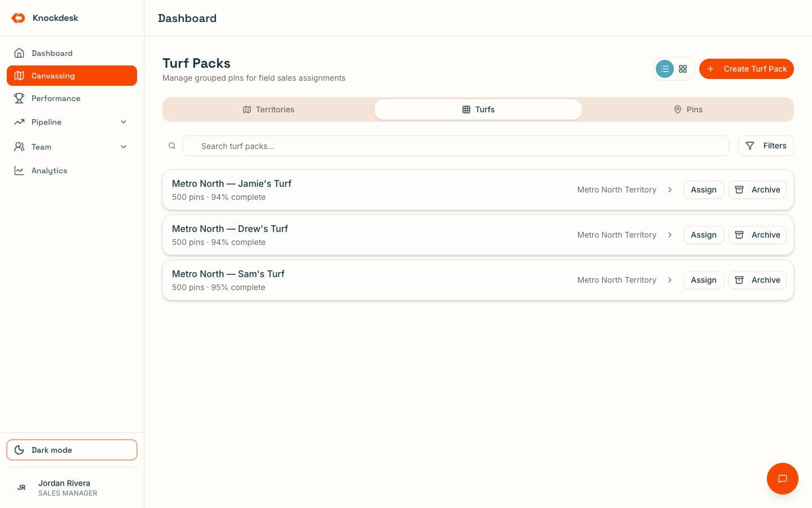
Task: Archive Sam's Turf pack
Action: (757, 280)
